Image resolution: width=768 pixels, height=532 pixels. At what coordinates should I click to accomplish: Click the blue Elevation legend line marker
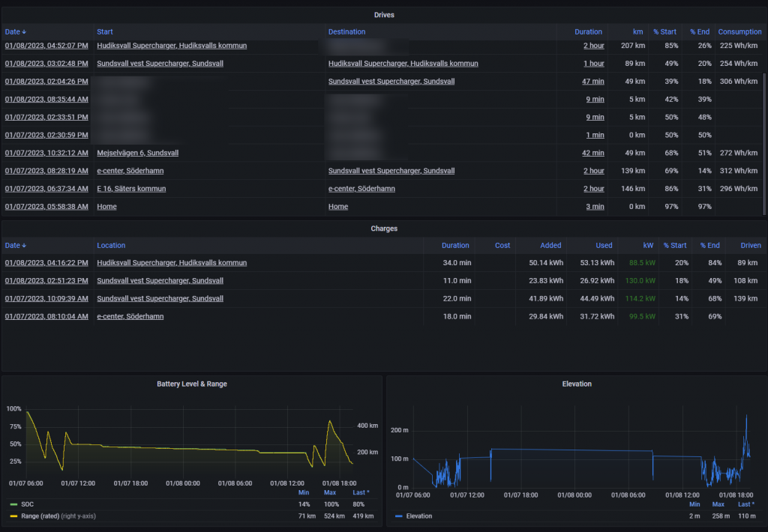pyautogui.click(x=397, y=516)
